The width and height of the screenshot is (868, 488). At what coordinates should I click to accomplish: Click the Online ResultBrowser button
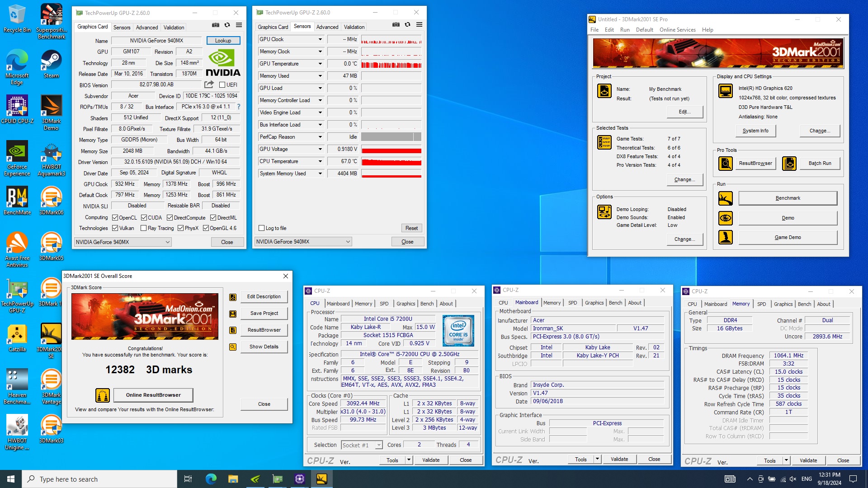(153, 395)
